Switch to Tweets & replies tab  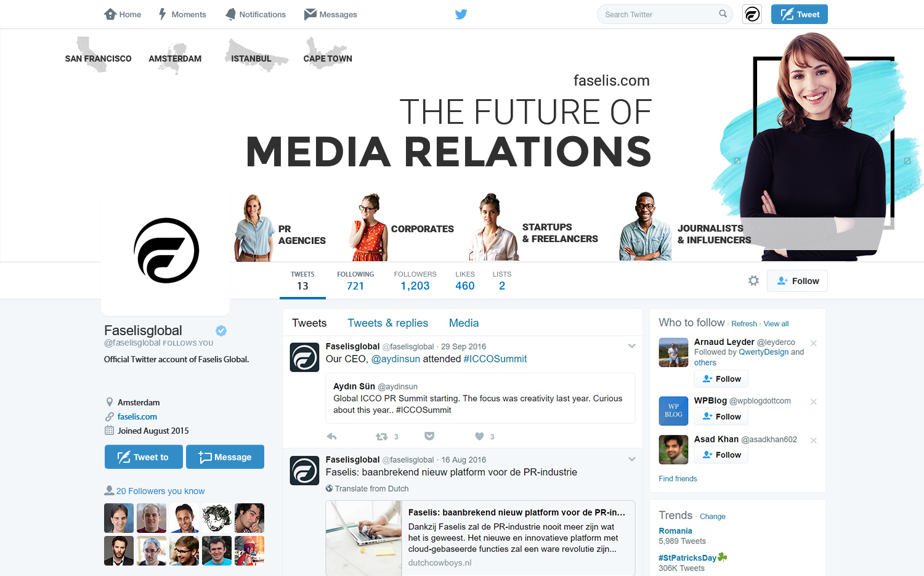tap(387, 323)
